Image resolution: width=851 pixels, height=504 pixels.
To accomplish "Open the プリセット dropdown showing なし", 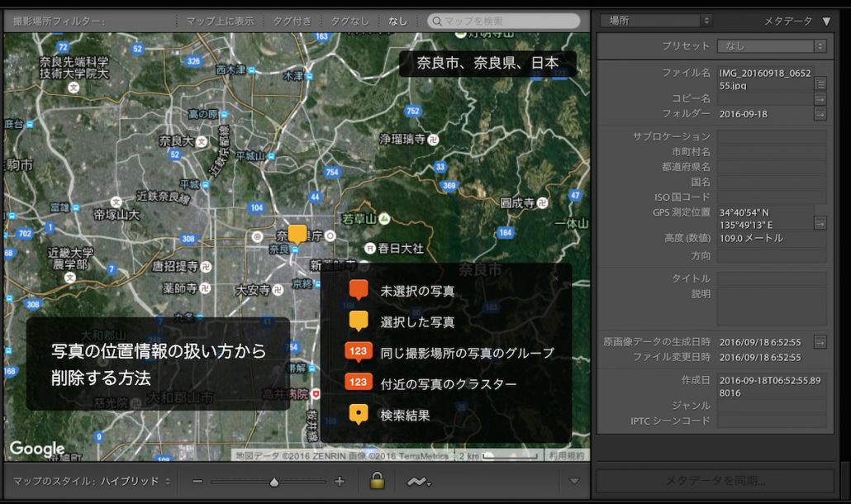I will click(x=772, y=46).
